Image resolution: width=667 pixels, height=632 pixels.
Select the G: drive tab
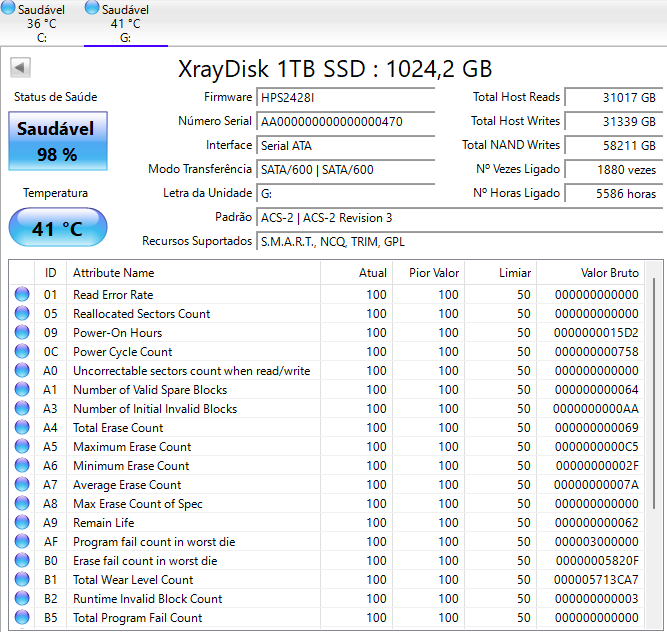pos(125,23)
